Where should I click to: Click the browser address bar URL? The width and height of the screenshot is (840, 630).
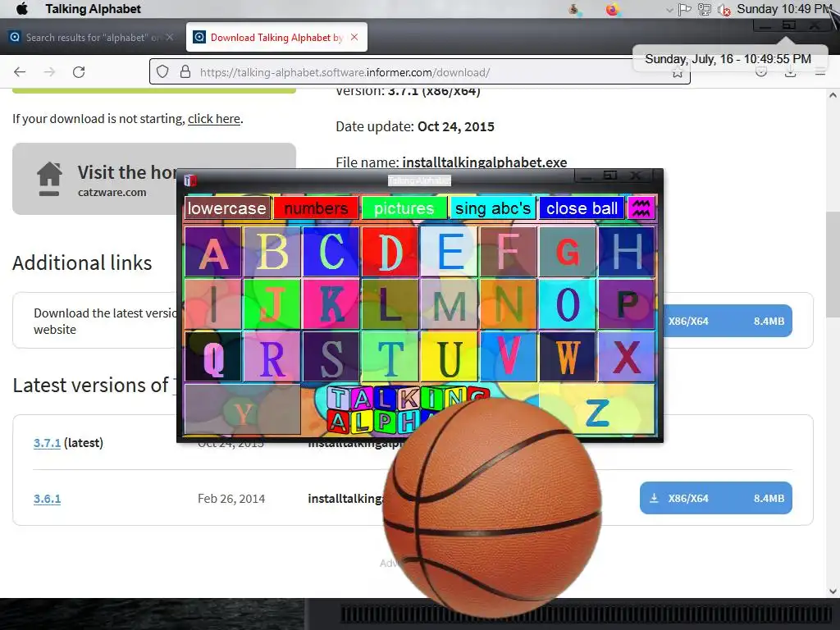tap(345, 72)
